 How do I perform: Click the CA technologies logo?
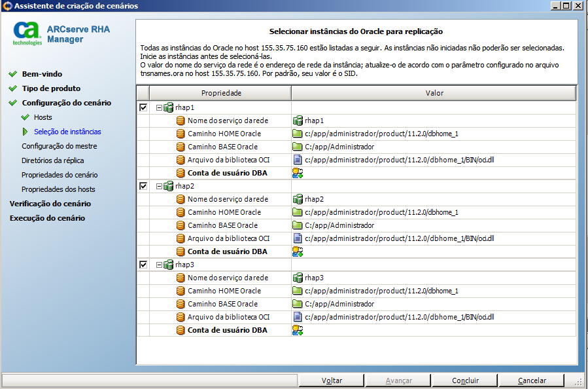(x=27, y=33)
